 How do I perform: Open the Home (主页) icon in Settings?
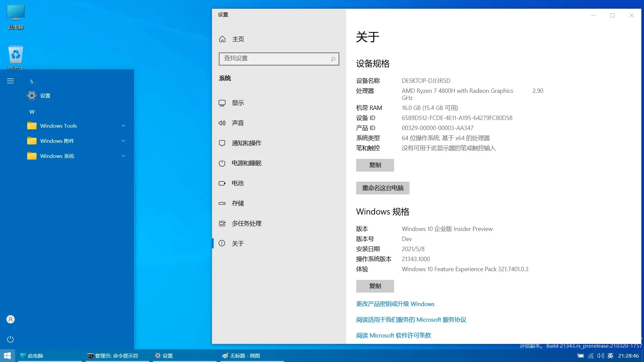222,39
